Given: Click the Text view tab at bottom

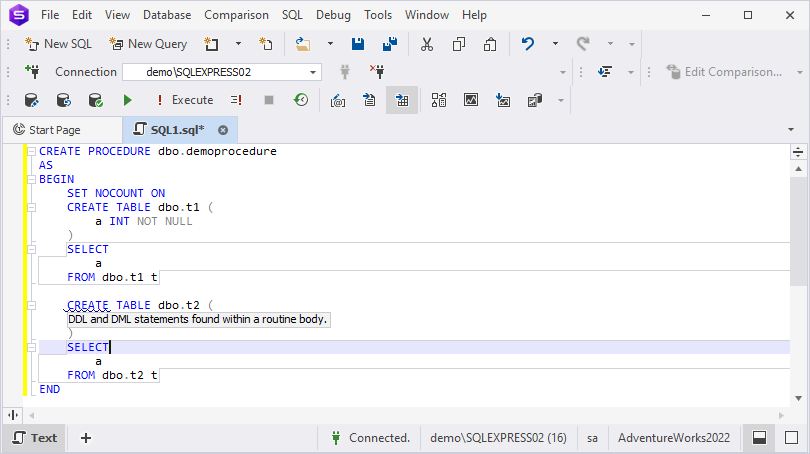Looking at the screenshot, I should click(x=35, y=438).
